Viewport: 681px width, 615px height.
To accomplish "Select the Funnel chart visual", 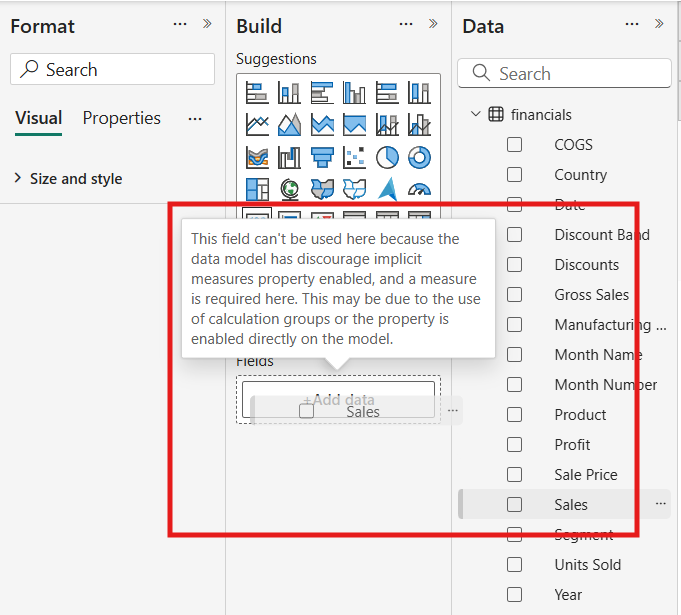I will point(322,157).
